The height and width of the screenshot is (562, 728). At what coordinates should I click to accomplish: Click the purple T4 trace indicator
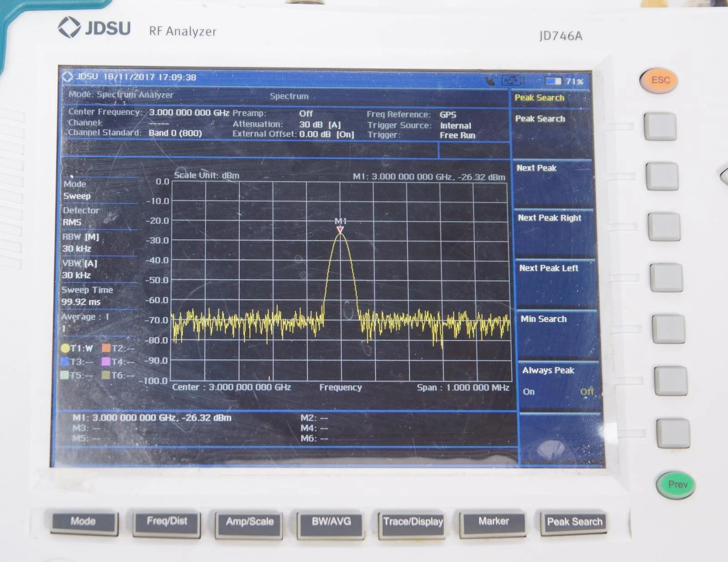tap(118, 362)
